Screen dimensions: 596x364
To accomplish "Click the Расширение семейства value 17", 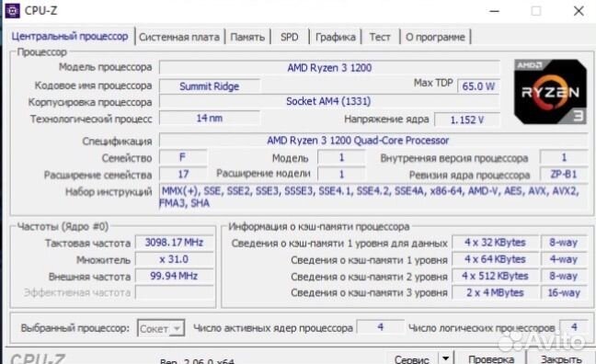I will [183, 174].
